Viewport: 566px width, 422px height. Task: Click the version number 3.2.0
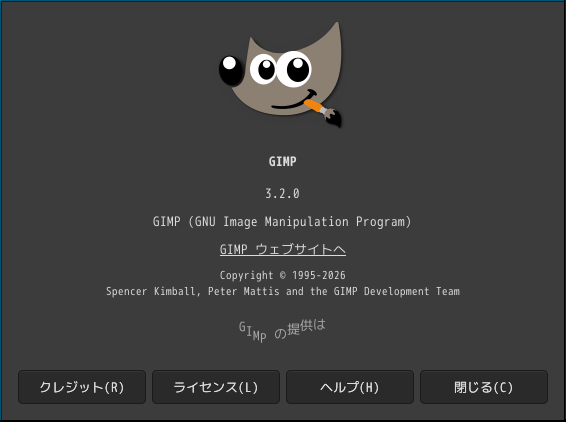coord(282,194)
